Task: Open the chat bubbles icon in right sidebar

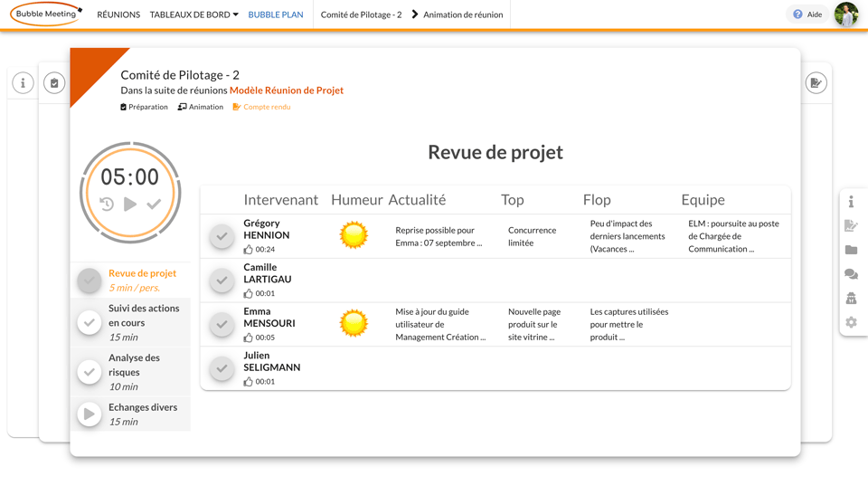Action: tap(851, 274)
